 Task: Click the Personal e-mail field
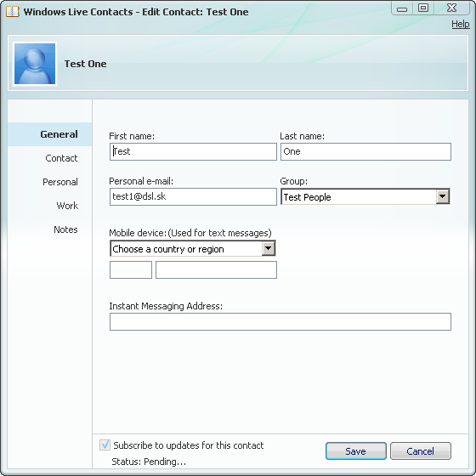click(x=193, y=196)
